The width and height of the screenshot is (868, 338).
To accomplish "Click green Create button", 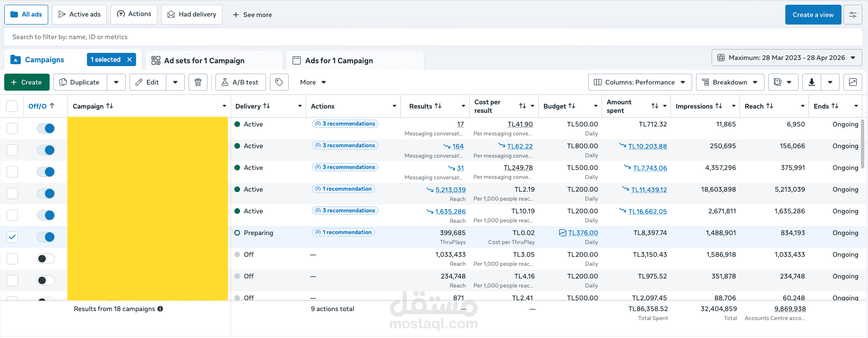I will click(x=26, y=82).
